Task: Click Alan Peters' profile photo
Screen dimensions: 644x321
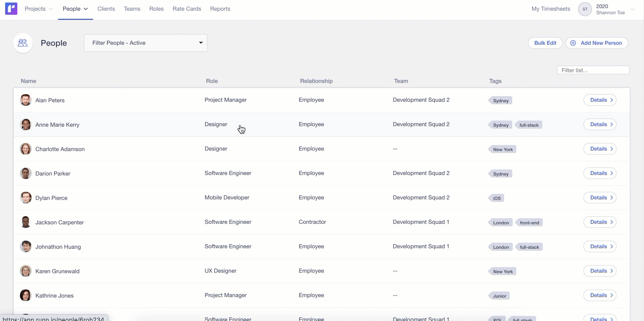Action: click(x=25, y=100)
